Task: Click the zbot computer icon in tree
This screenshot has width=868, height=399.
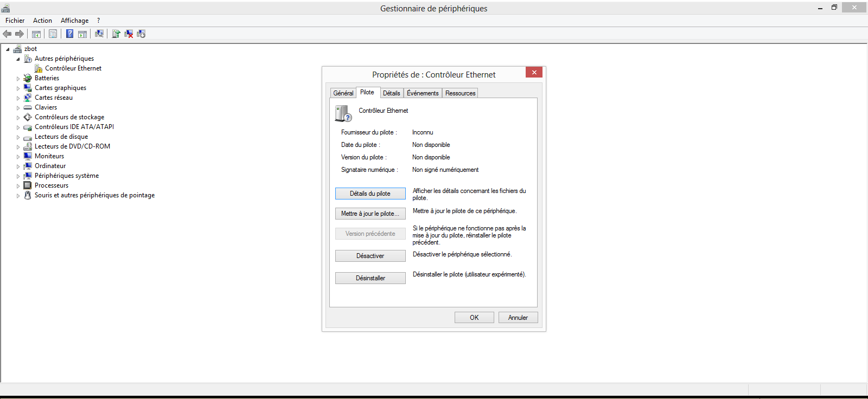Action: coord(17,49)
